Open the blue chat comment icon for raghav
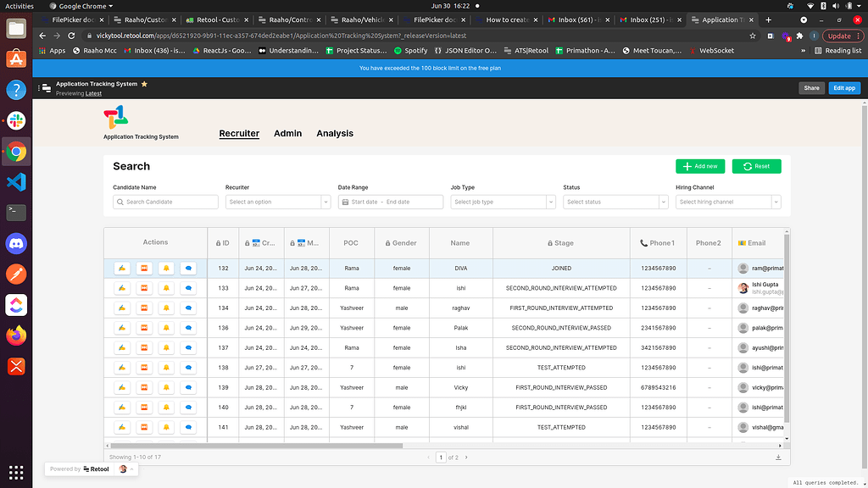This screenshot has width=868, height=488. point(187,308)
